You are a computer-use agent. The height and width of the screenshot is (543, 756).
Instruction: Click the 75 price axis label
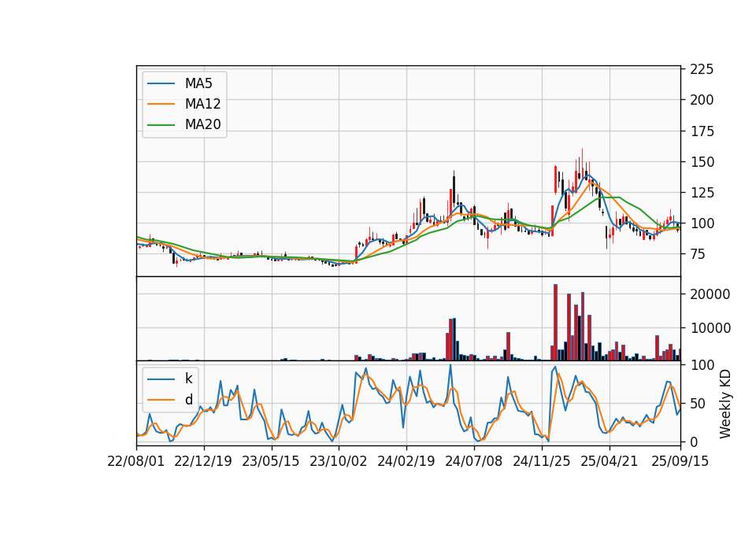(x=699, y=254)
